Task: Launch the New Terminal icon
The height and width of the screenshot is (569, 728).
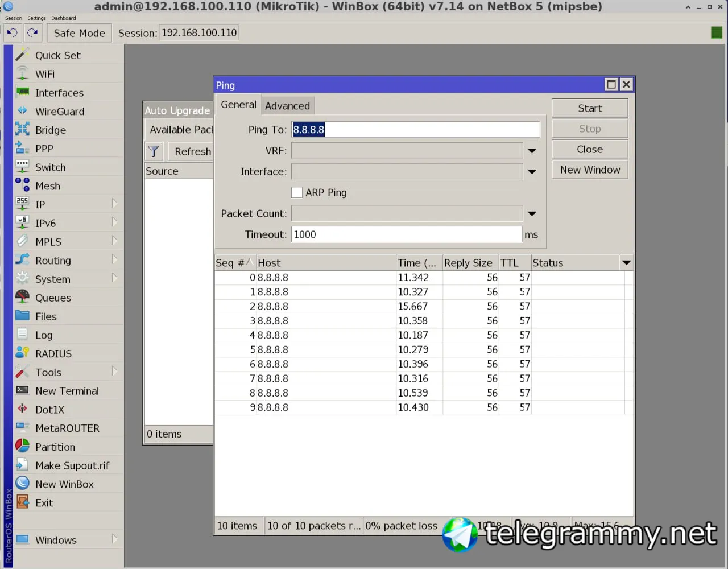Action: 22,390
